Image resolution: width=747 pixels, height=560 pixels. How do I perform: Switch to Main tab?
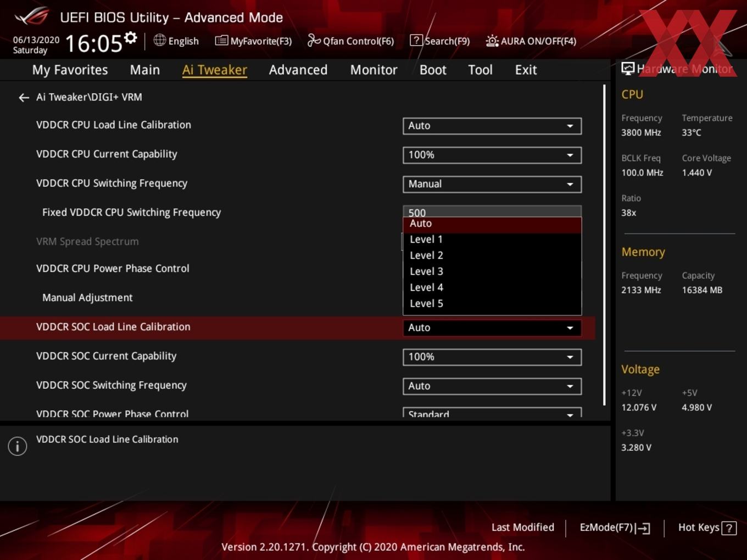tap(145, 70)
